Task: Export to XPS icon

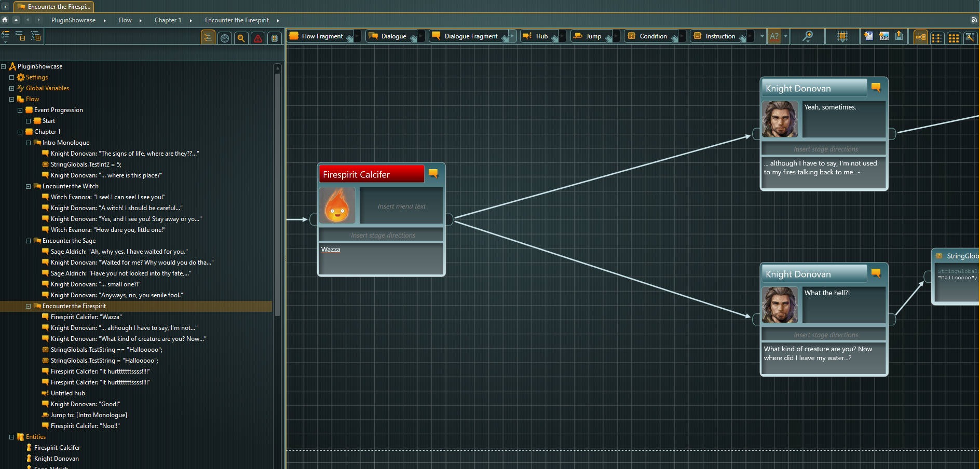Action: click(884, 36)
